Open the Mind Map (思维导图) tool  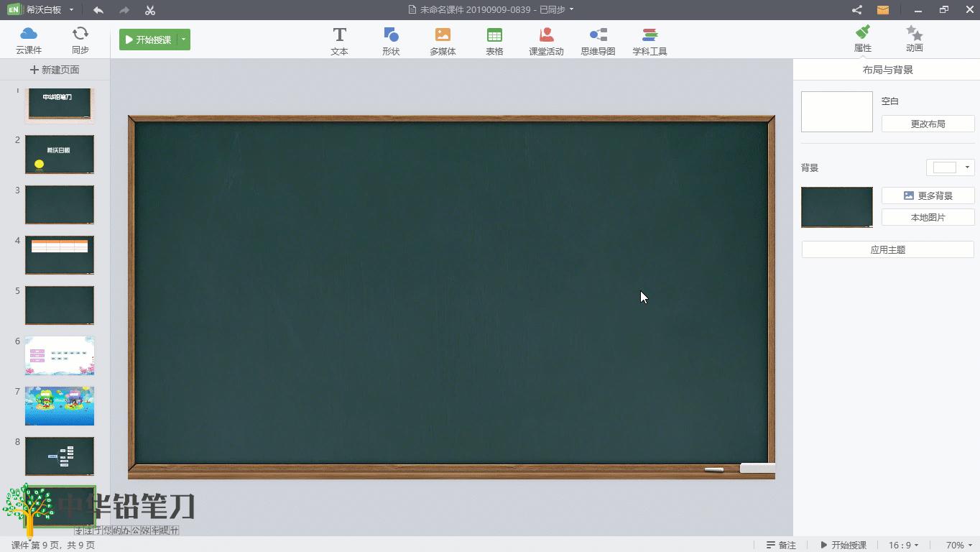point(598,40)
